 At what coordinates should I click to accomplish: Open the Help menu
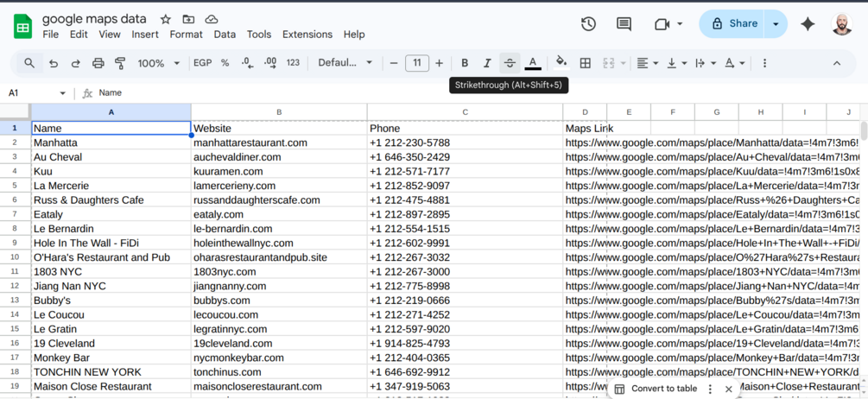pyautogui.click(x=354, y=35)
